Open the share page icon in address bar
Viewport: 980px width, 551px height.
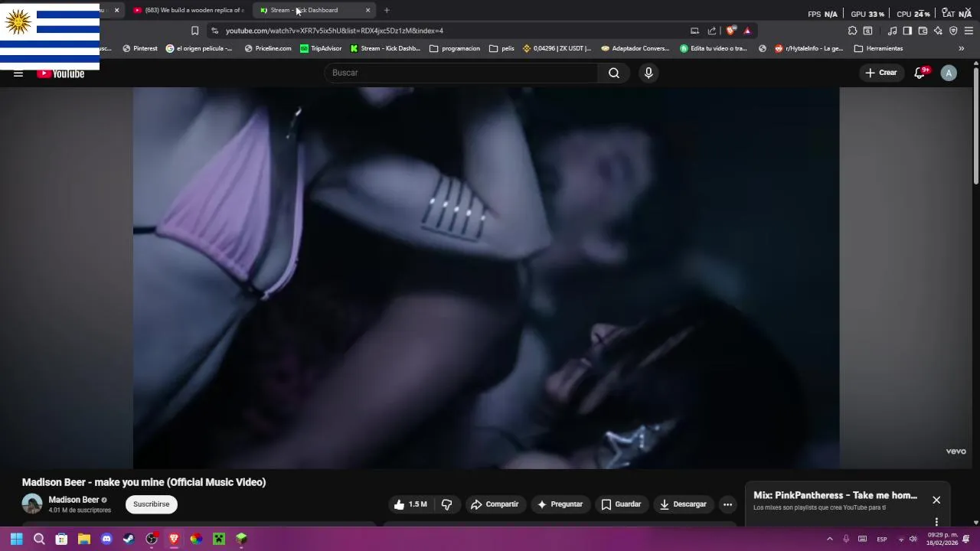click(712, 31)
